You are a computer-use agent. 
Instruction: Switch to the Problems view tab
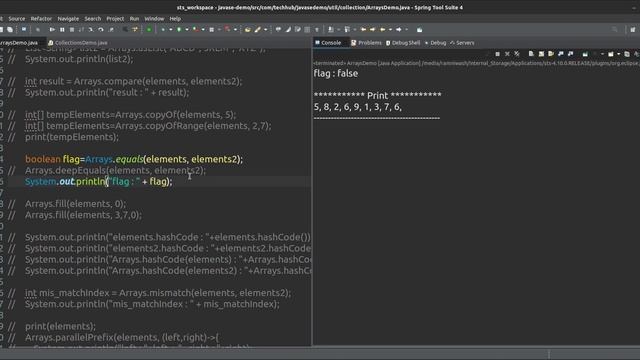366,43
